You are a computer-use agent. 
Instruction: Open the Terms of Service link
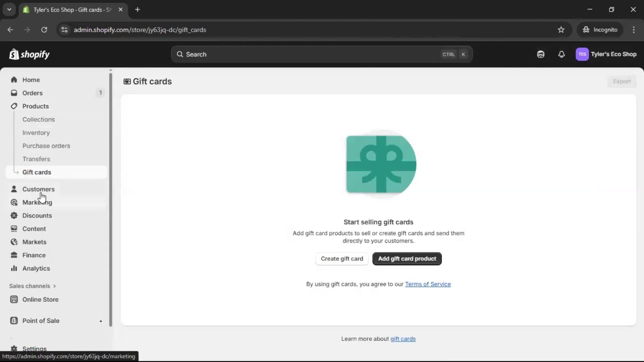(428, 284)
